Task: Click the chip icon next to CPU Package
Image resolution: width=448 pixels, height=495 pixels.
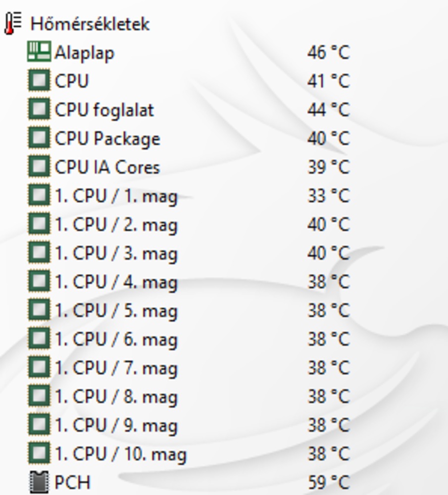Action: click(39, 138)
